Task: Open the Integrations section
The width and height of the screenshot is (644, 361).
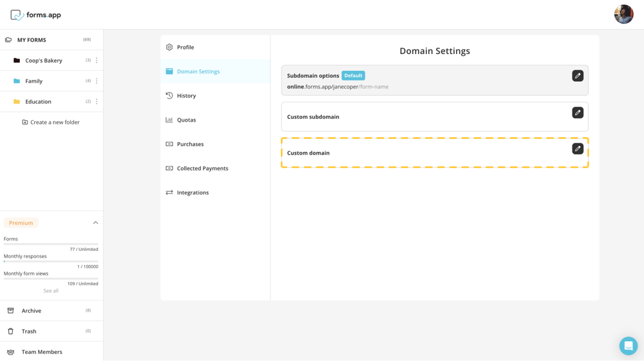Action: tap(193, 193)
